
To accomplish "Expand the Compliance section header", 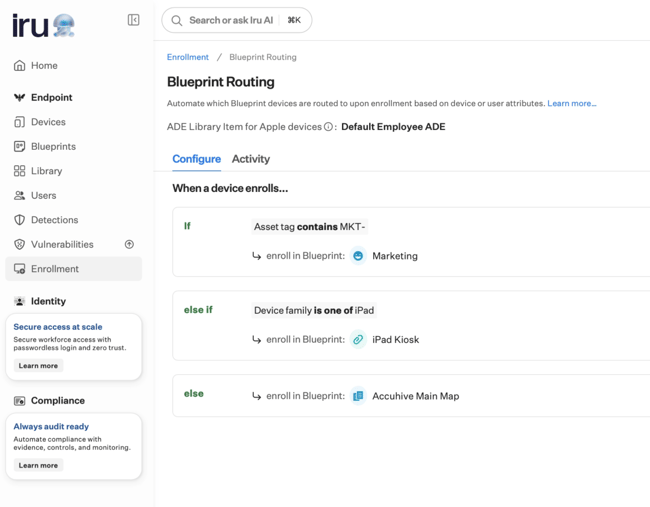I will 57,400.
